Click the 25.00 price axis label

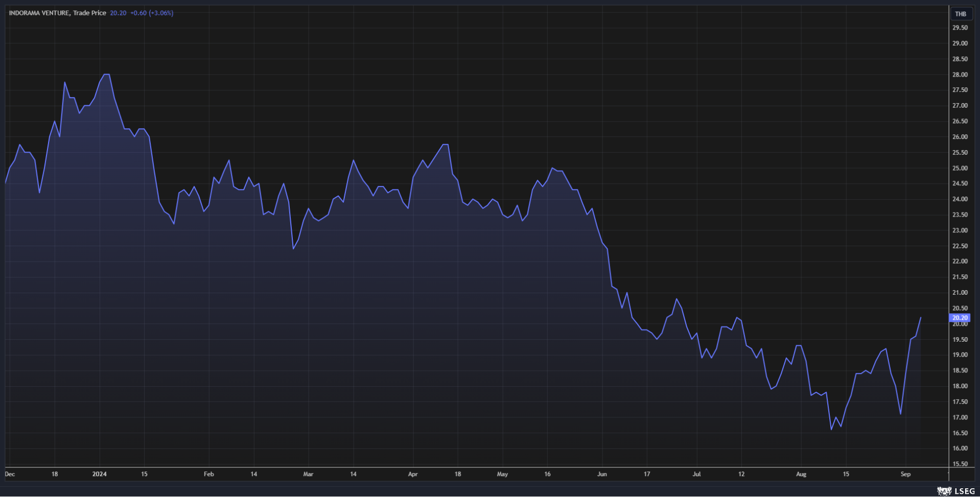point(960,168)
